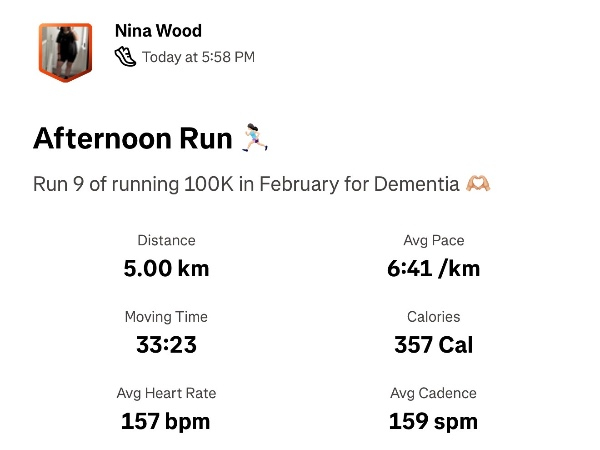Select the 357 Cal value

(x=433, y=345)
